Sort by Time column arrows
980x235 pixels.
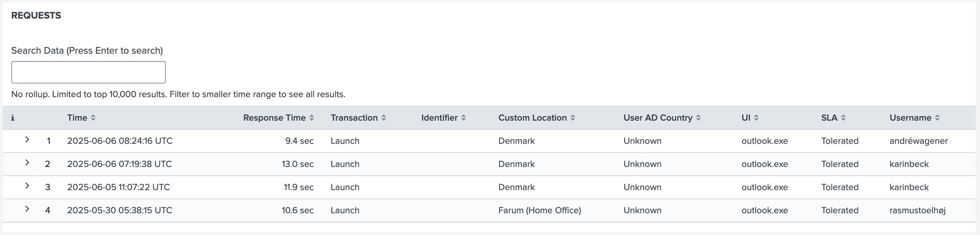click(93, 118)
